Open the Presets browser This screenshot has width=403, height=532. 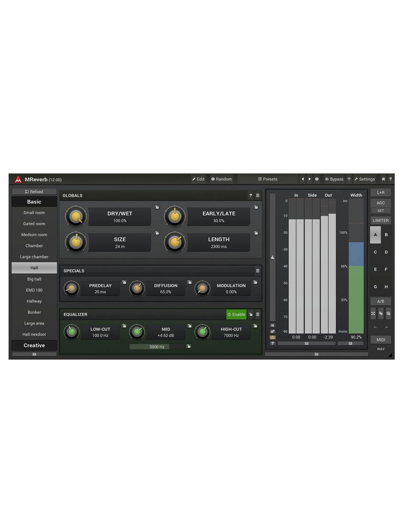click(268, 179)
